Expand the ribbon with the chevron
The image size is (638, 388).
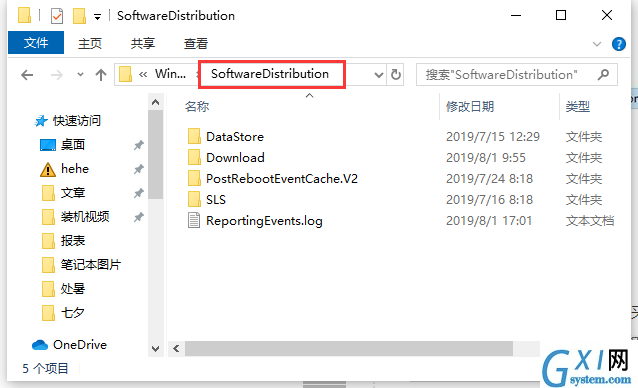(x=596, y=44)
